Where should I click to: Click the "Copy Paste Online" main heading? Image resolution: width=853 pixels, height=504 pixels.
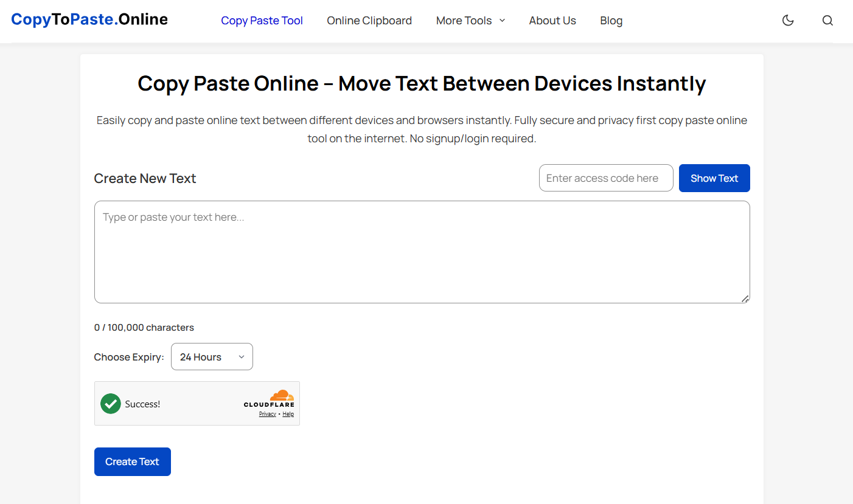(422, 83)
